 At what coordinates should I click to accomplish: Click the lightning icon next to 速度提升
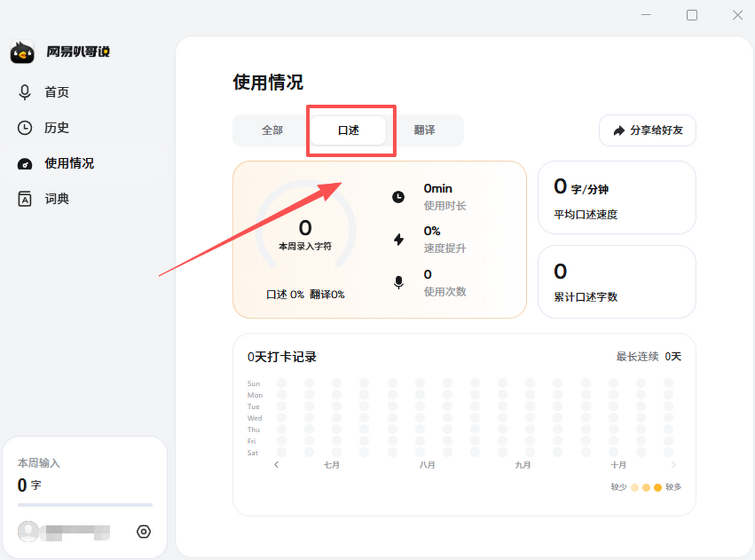pos(398,239)
